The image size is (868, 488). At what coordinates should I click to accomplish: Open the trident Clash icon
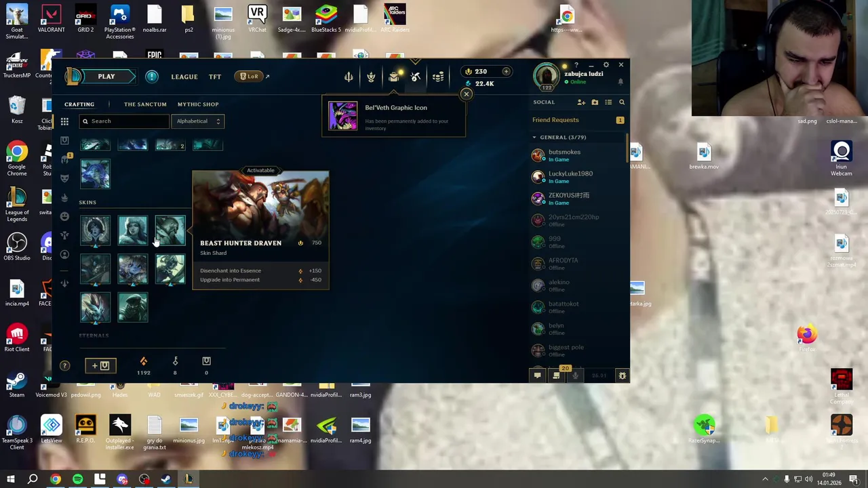349,77
